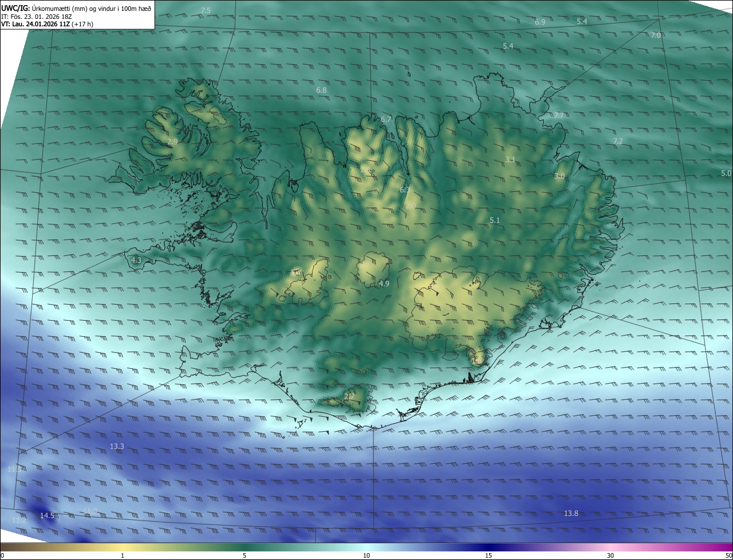Click the 4.3 value label
Image resolution: width=733 pixels, height=560 pixels.
pos(136,260)
